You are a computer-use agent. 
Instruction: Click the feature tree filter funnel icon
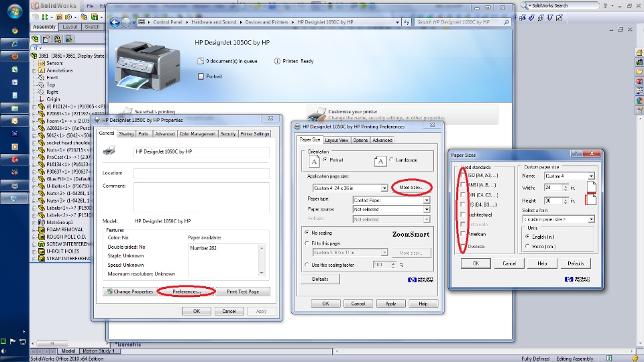(36, 48)
